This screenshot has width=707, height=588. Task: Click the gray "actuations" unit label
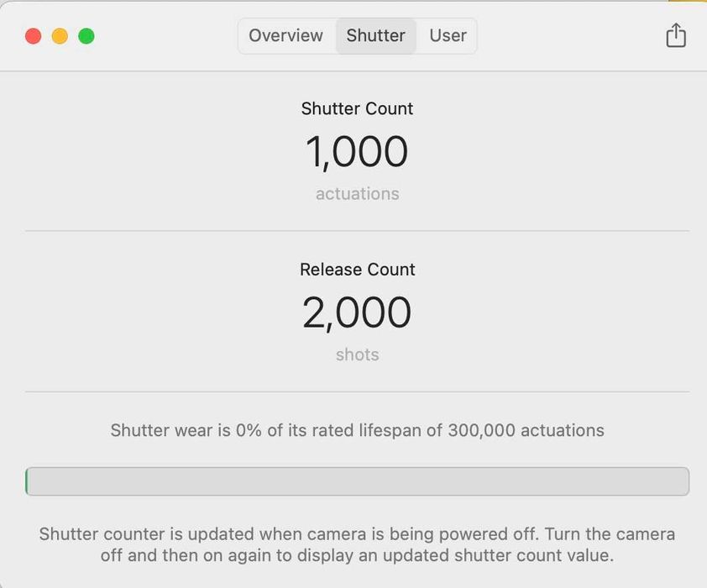[x=357, y=193]
